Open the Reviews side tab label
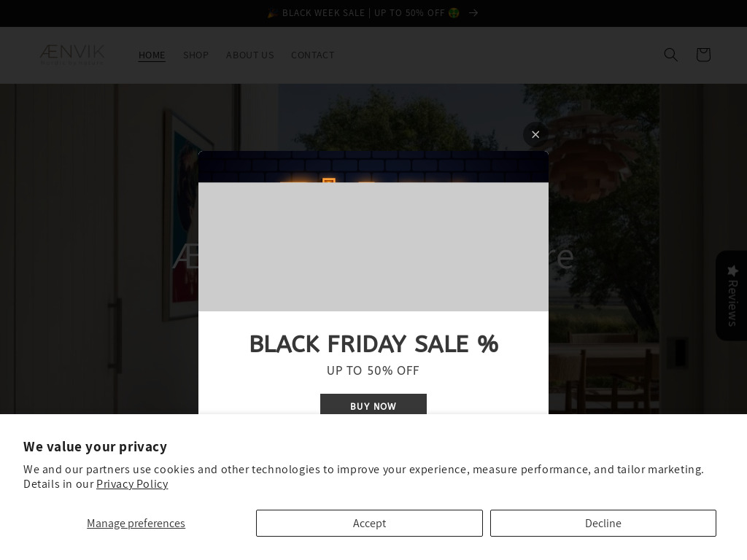Screen dimensions: 747x560 732,303
